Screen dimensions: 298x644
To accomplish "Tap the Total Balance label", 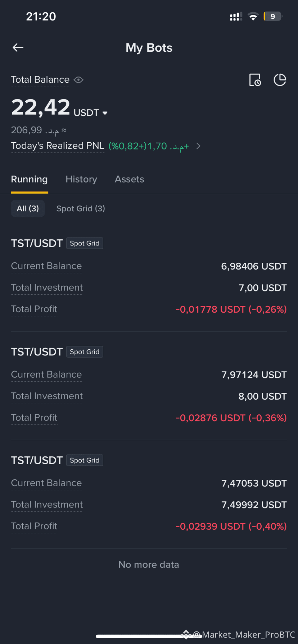I will (x=40, y=79).
